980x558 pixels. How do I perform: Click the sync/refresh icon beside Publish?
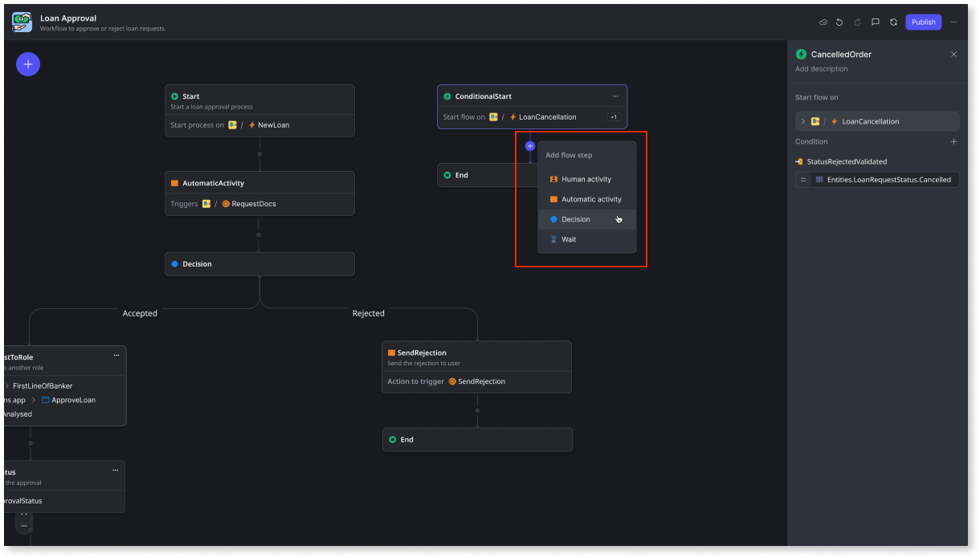pyautogui.click(x=893, y=22)
